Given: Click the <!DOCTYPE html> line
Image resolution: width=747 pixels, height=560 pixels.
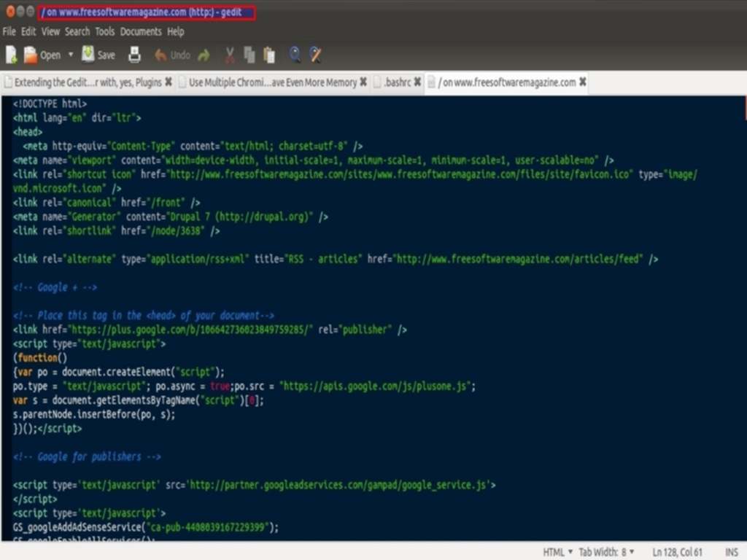Looking at the screenshot, I should [x=50, y=104].
